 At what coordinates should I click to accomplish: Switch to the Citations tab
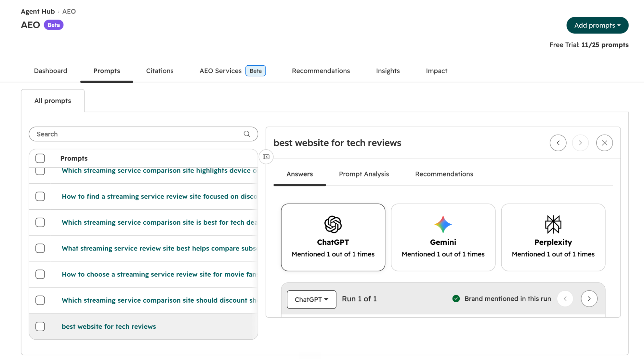(160, 71)
